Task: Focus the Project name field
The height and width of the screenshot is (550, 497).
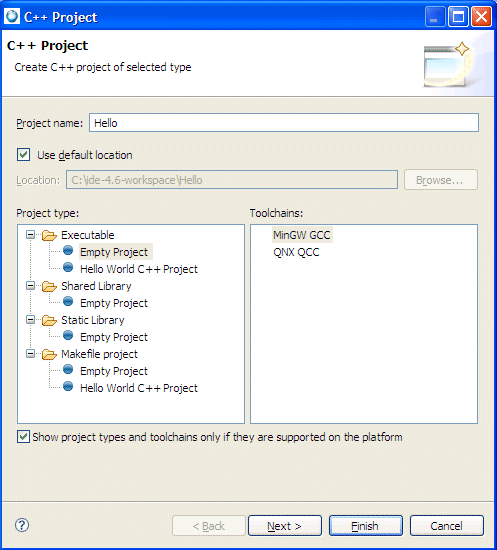Action: coord(284,123)
